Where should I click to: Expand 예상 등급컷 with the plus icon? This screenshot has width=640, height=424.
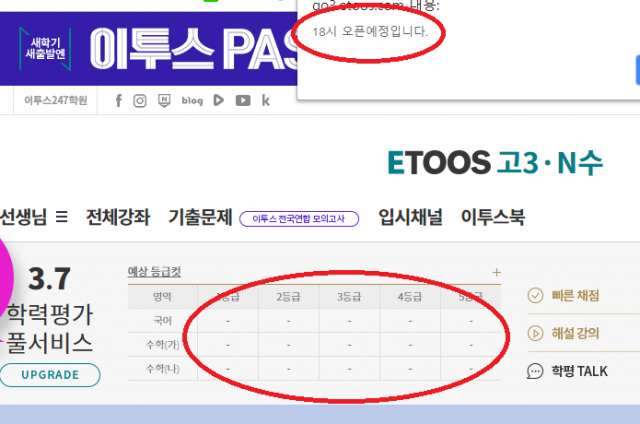tap(496, 272)
